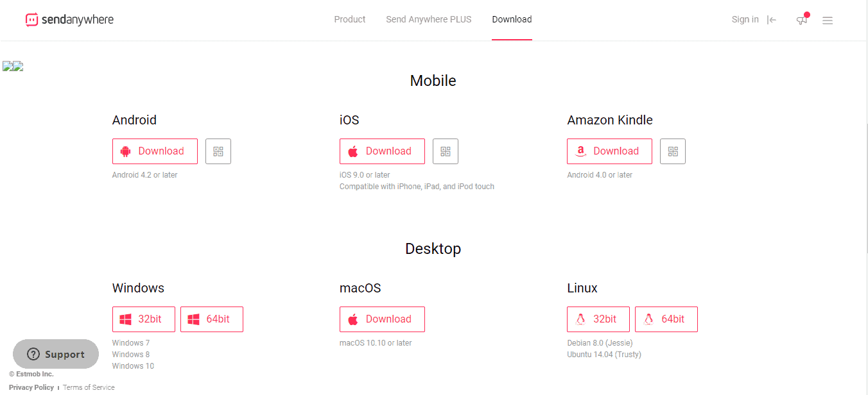Go to Send Anywhere PLUS page
The image size is (868, 395).
coord(429,19)
